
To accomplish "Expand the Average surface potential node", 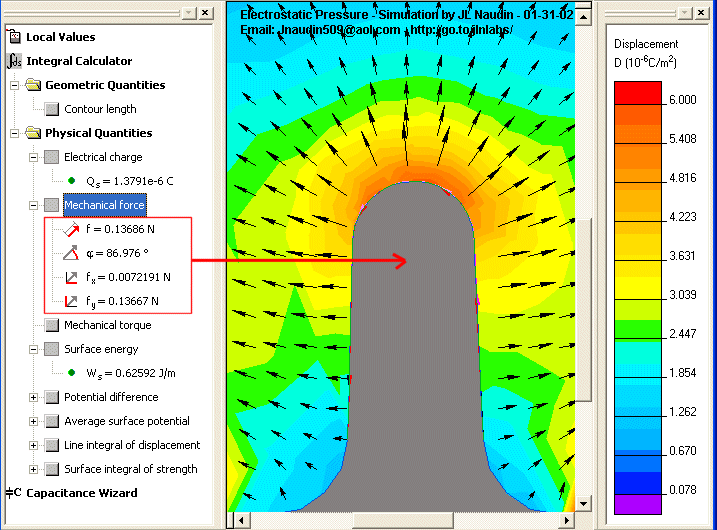I will [33, 421].
